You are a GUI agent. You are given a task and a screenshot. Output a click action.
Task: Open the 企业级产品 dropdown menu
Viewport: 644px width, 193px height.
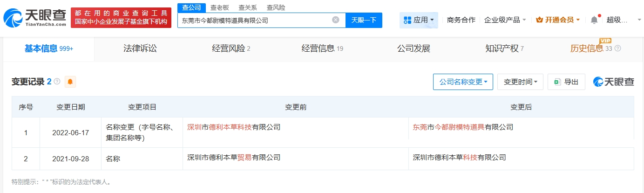[x=505, y=20]
